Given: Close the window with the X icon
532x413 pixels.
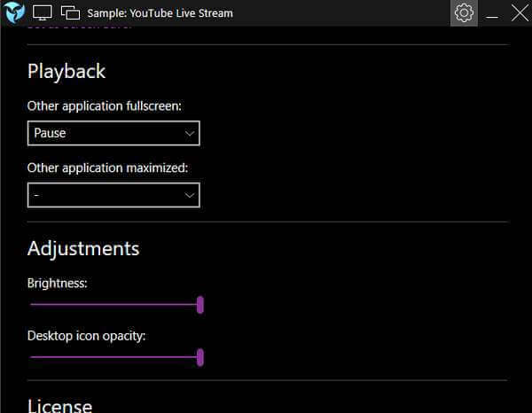Looking at the screenshot, I should point(520,13).
